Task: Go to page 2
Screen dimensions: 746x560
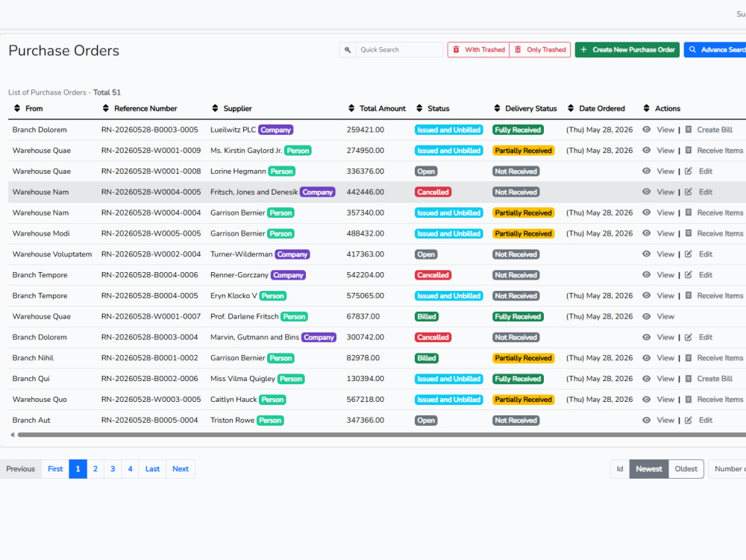Action: pyautogui.click(x=95, y=469)
